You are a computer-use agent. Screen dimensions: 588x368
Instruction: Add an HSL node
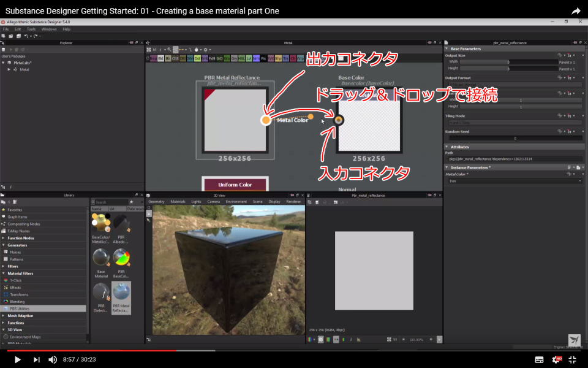241,59
